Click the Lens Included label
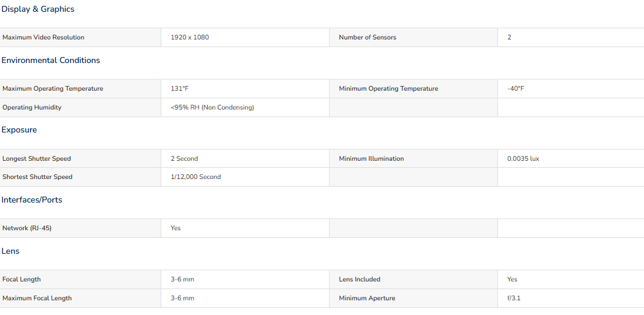644x315 pixels. (x=359, y=279)
